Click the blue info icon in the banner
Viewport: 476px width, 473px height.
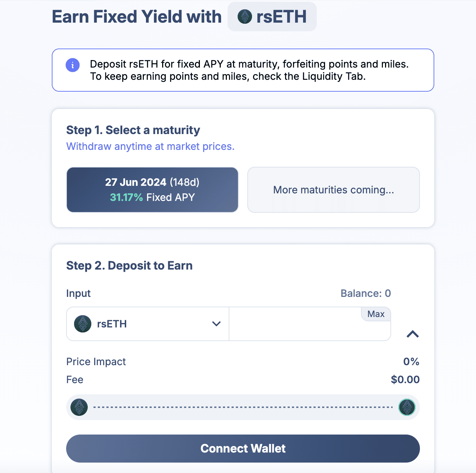coord(73,65)
